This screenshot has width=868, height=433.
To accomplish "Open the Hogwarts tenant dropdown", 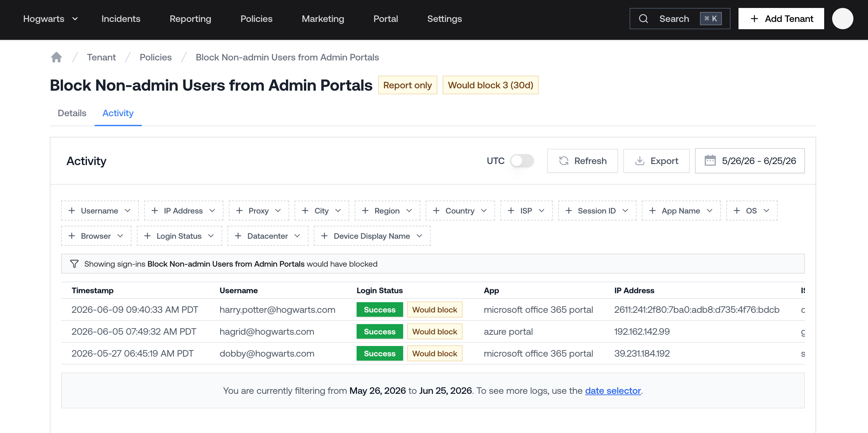I will click(x=50, y=19).
